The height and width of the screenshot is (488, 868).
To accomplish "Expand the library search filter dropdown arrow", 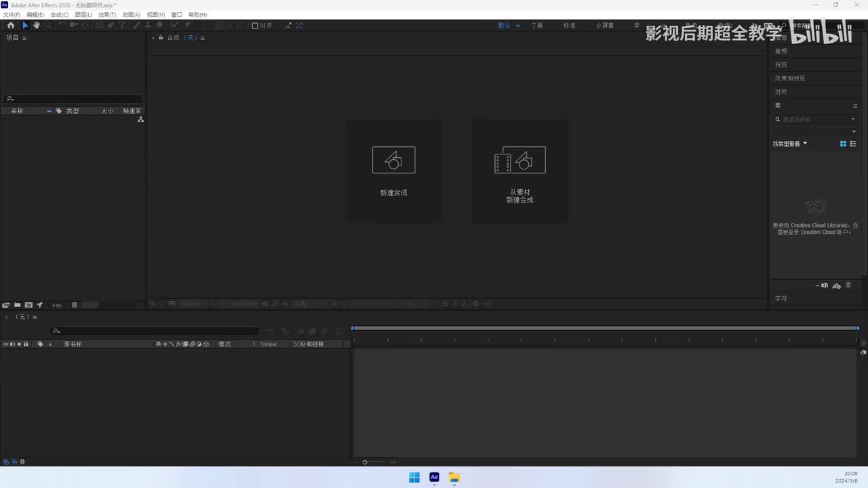I will pos(853,119).
